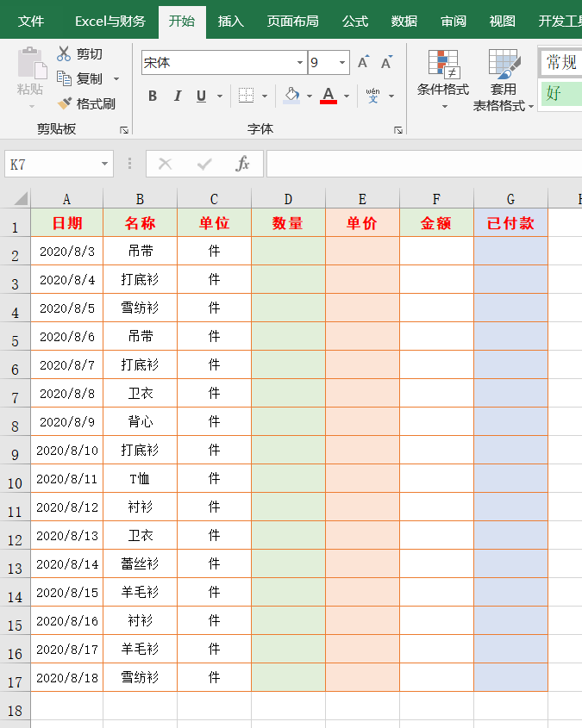Select cell with date 2020/8/11
Viewport: 582px width, 728px height.
[x=67, y=479]
